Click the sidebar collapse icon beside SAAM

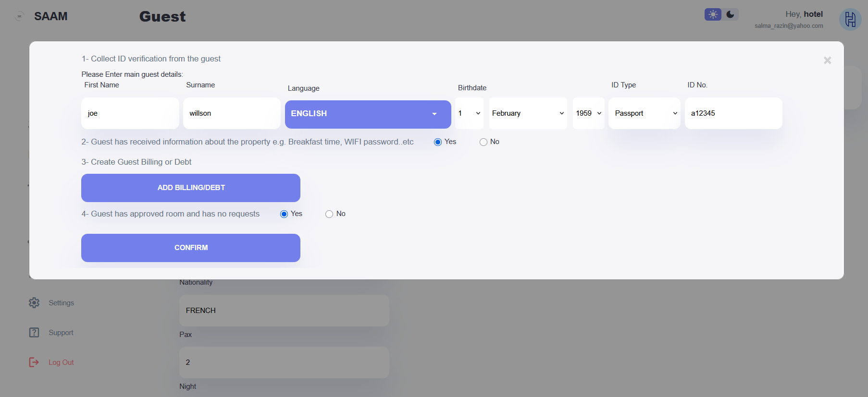[19, 17]
